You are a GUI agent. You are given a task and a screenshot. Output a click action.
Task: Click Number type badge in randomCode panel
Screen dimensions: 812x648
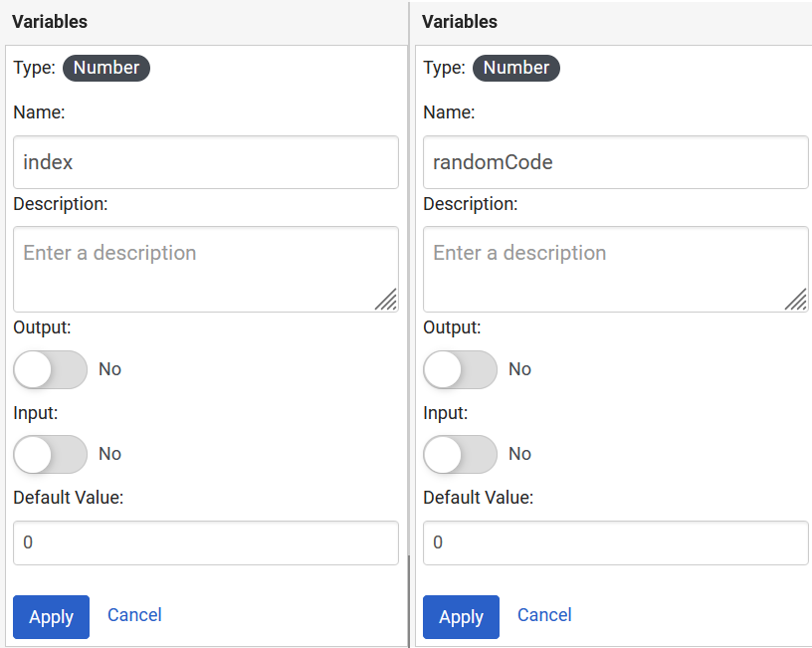[516, 68]
